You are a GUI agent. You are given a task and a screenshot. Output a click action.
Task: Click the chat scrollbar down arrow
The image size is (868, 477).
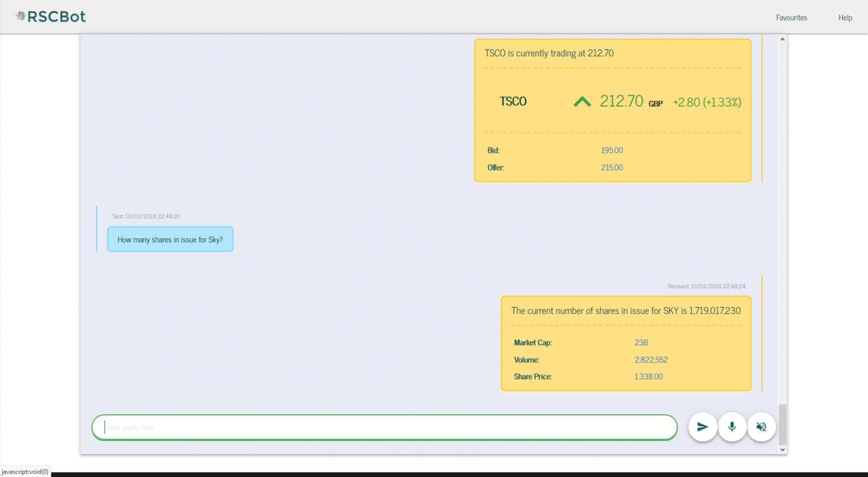[x=782, y=450]
